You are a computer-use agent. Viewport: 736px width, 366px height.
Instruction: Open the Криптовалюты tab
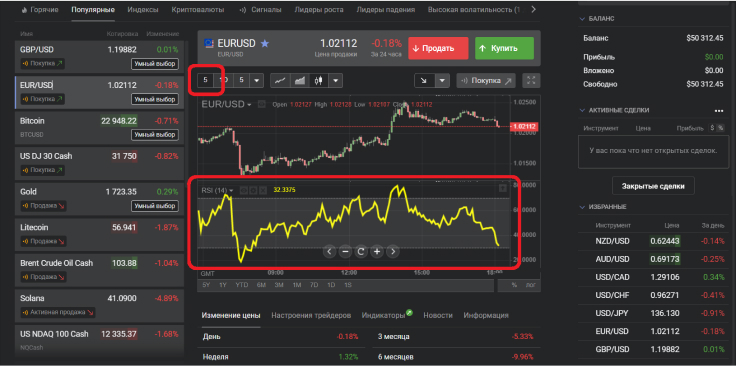[x=198, y=9]
